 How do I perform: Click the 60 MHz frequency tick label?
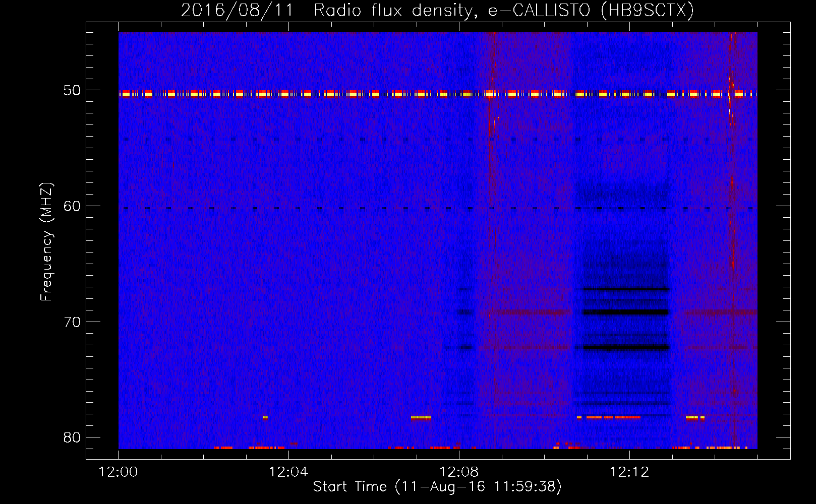coord(72,206)
